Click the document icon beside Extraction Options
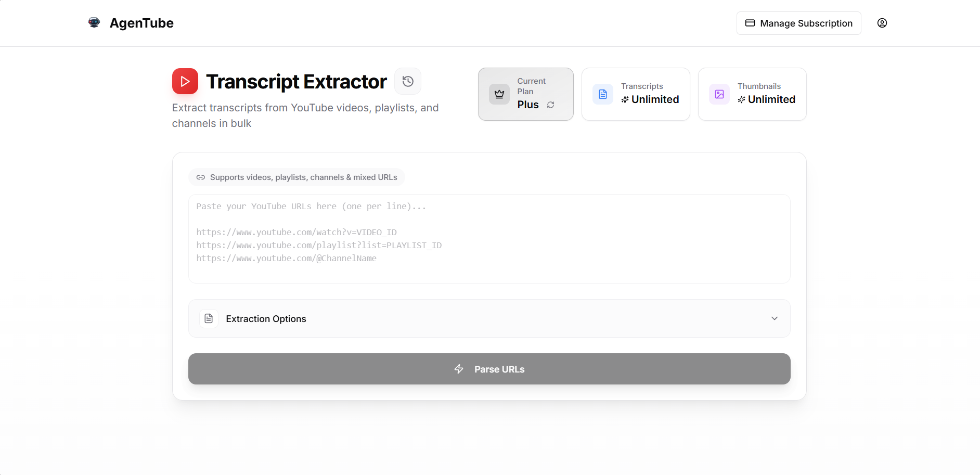This screenshot has width=980, height=475. [209, 318]
